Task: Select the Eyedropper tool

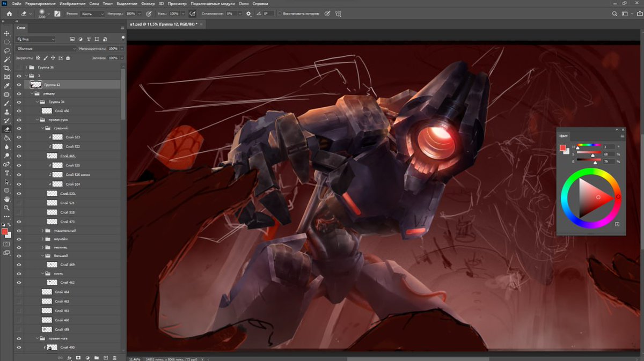Action: (x=6, y=86)
